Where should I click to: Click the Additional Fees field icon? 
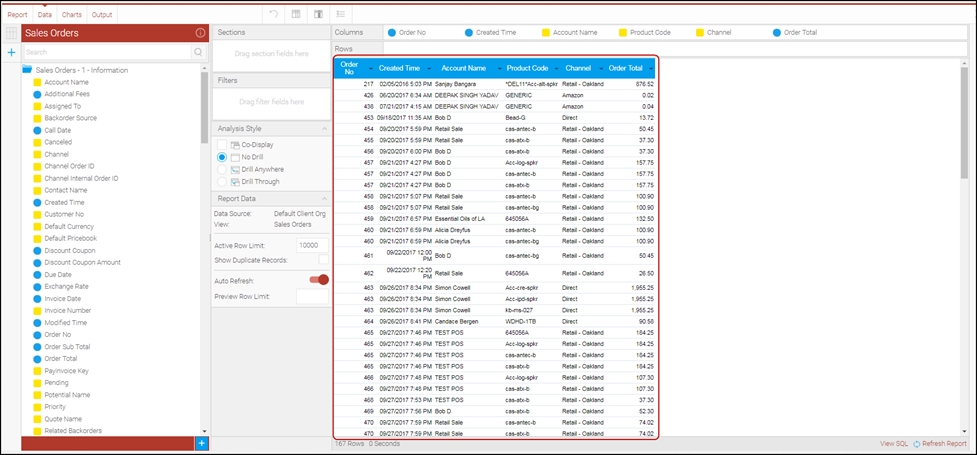click(x=37, y=94)
